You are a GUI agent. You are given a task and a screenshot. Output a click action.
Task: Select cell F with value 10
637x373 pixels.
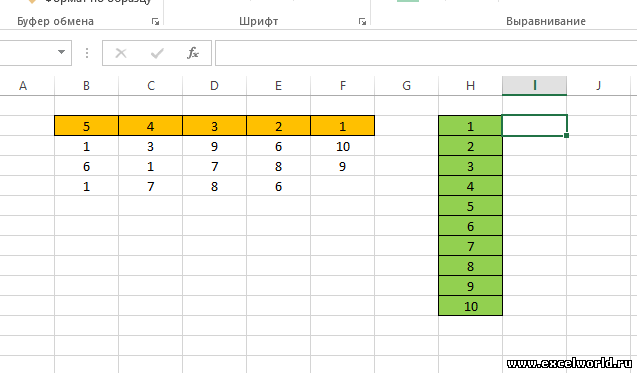(x=342, y=146)
